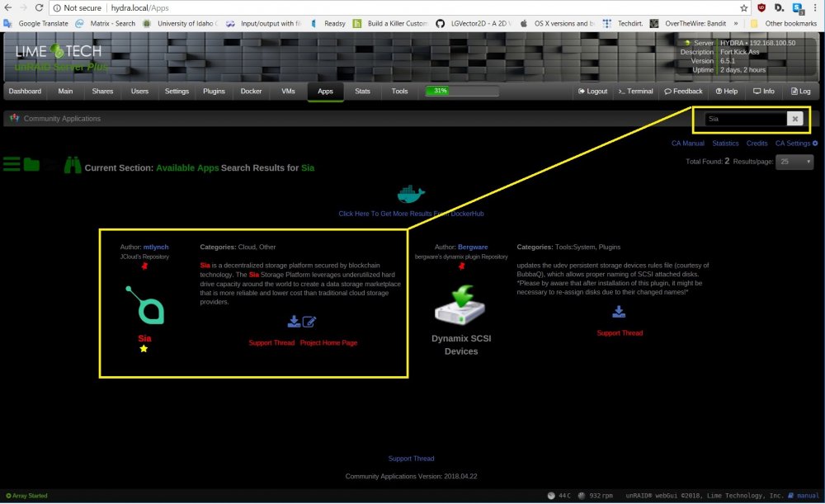Click the Lime Tech logo
825x504 pixels.
coord(59,51)
